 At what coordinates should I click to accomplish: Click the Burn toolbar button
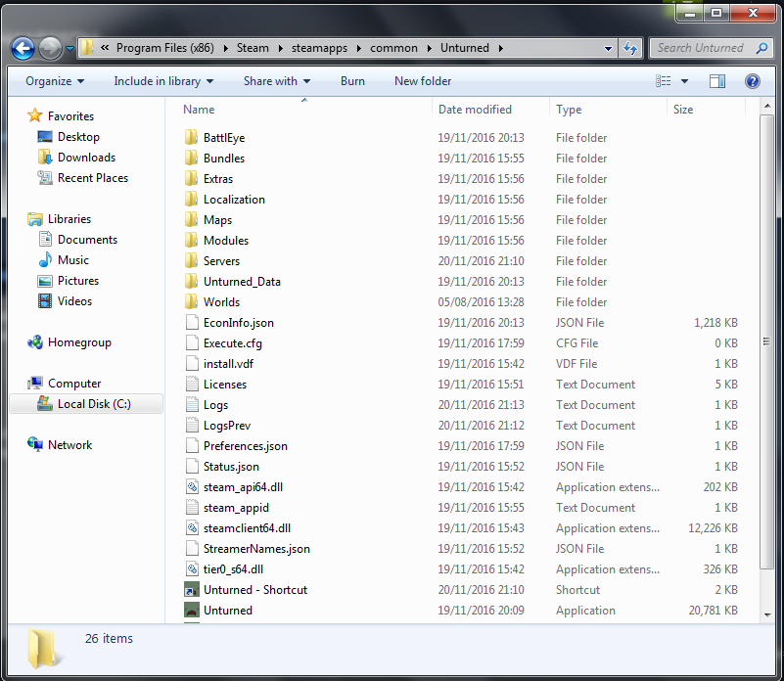tap(352, 81)
